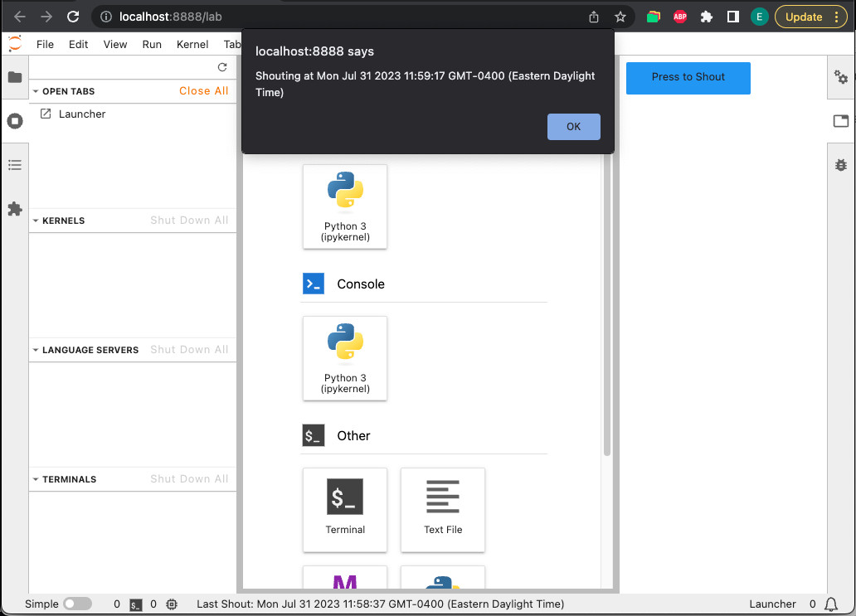Open the Extension Manager puzzle icon
856x616 pixels.
(15, 208)
